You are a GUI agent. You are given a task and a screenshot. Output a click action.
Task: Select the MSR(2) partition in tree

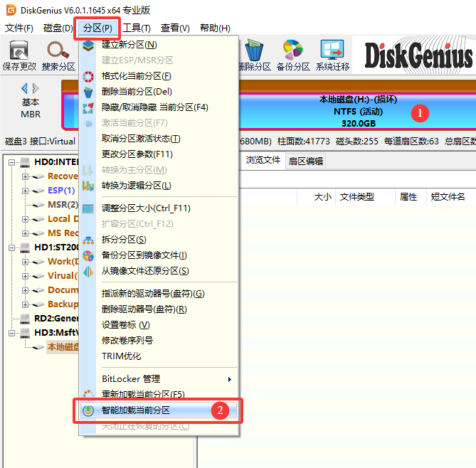click(x=63, y=205)
